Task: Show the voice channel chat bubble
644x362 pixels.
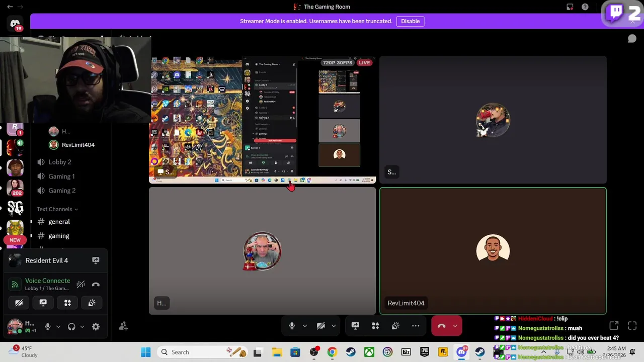Action: pyautogui.click(x=632, y=39)
